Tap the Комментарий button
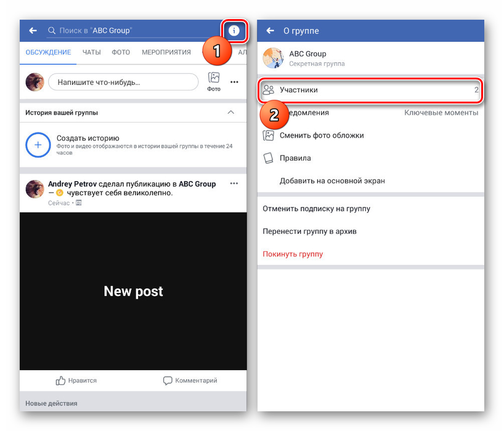The width and height of the screenshot is (504, 431). [190, 381]
